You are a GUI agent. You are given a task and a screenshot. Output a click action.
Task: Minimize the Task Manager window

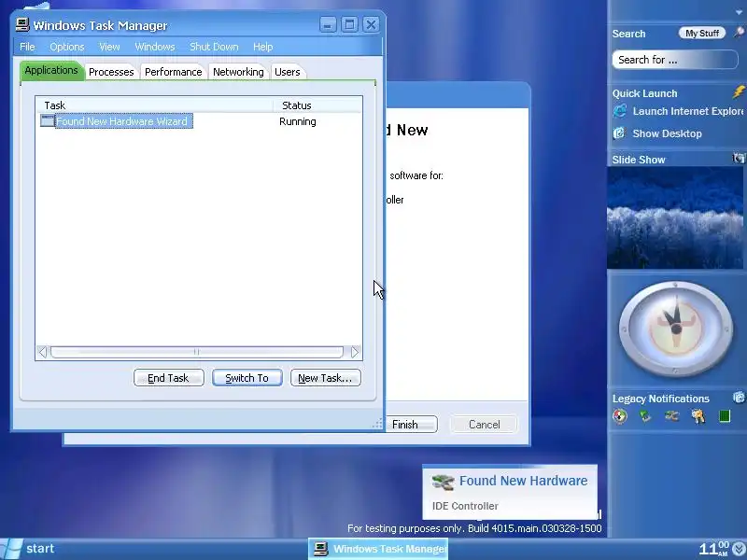tap(328, 25)
